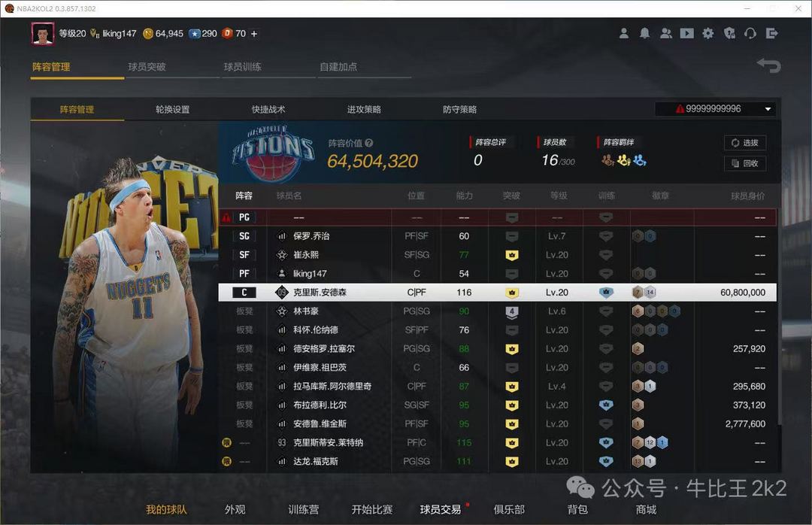Click the breakthrough level 4 shield for 林书豪
The width and height of the screenshot is (812, 525).
[x=512, y=311]
